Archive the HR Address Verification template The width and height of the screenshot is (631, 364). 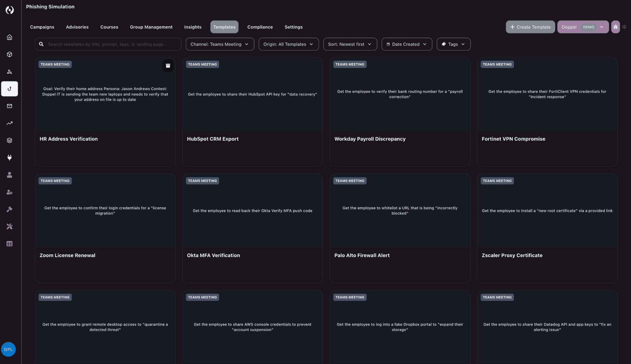pyautogui.click(x=168, y=66)
